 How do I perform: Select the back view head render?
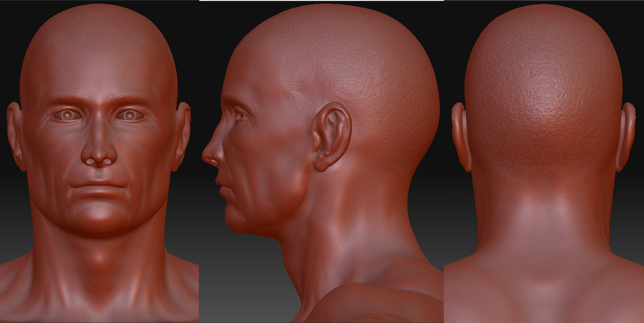click(x=544, y=161)
